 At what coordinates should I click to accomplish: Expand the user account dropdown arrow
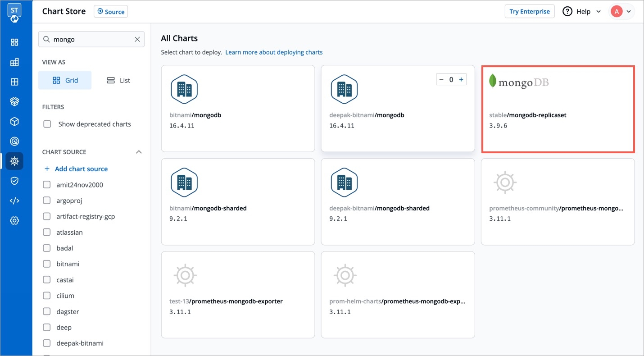[629, 12]
